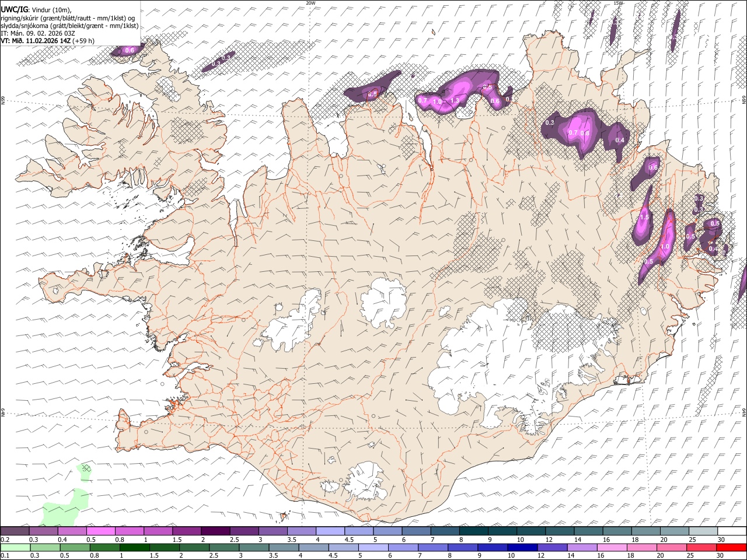Click the white upper swatch labeled 30
This screenshot has height=560, width=747.
731,531
